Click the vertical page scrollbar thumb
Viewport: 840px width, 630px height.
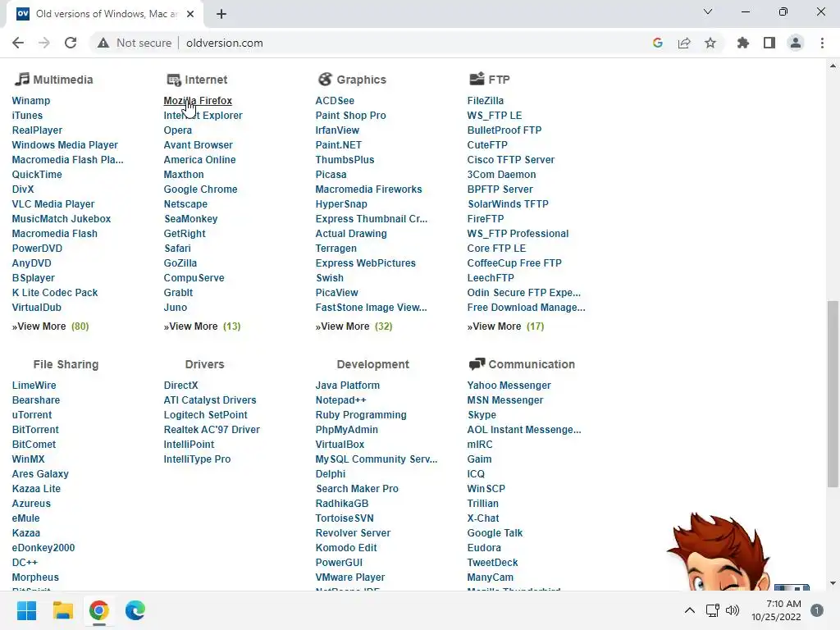pyautogui.click(x=833, y=394)
